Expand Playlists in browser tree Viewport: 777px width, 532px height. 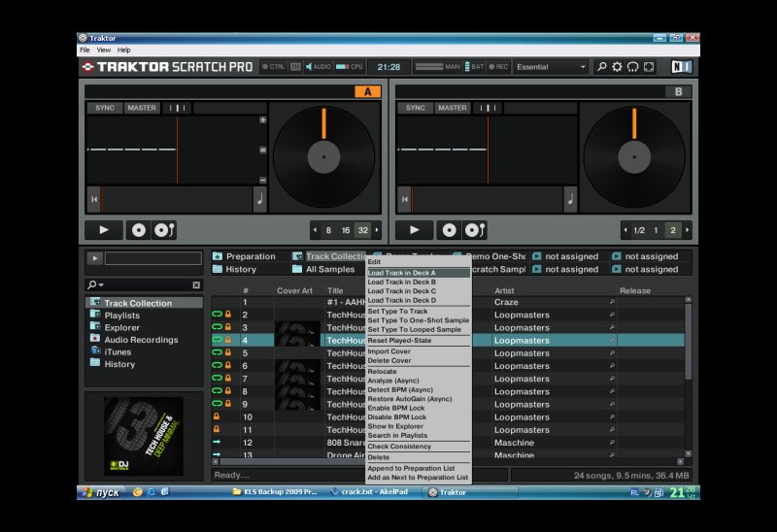tap(95, 314)
